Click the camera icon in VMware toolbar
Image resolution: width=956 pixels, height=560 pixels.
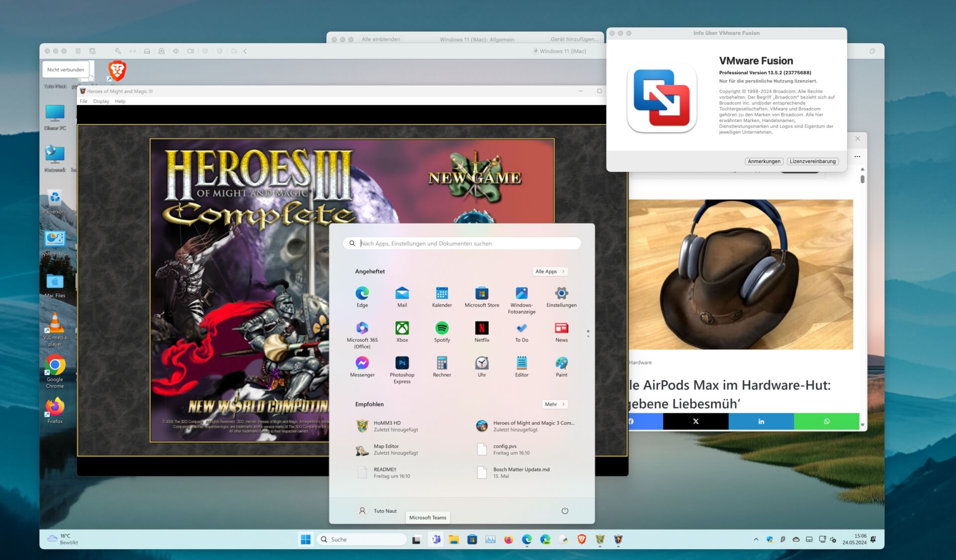pyautogui.click(x=191, y=51)
